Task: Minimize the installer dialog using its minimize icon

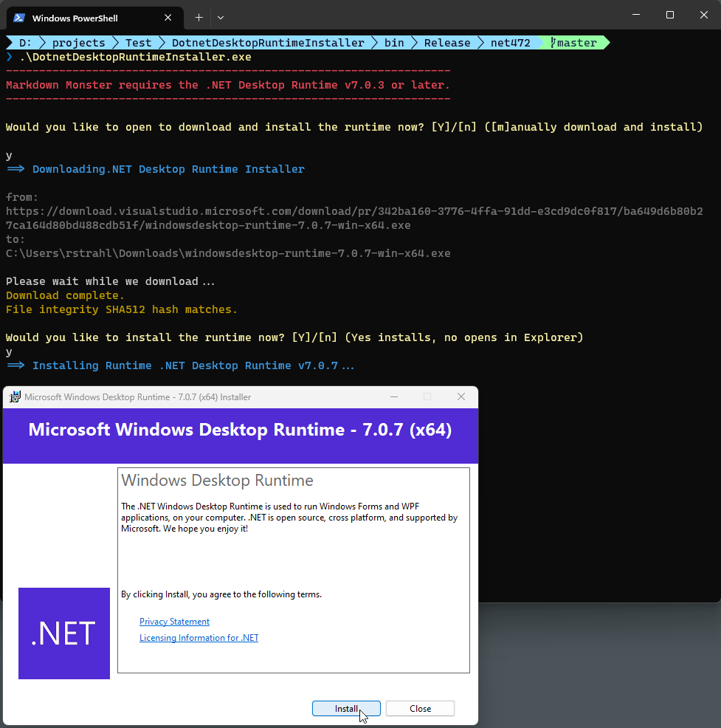Action: click(x=393, y=396)
